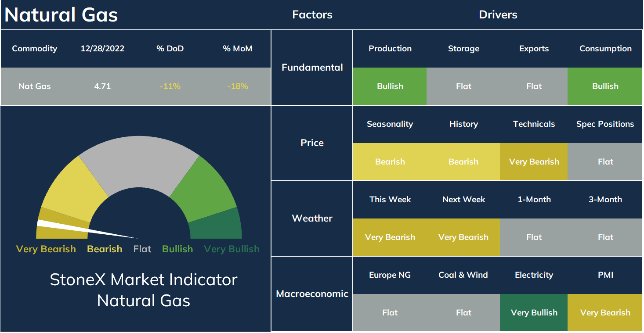Click the Technicals Very Bearish cell
644x333 pixels.
pos(534,162)
